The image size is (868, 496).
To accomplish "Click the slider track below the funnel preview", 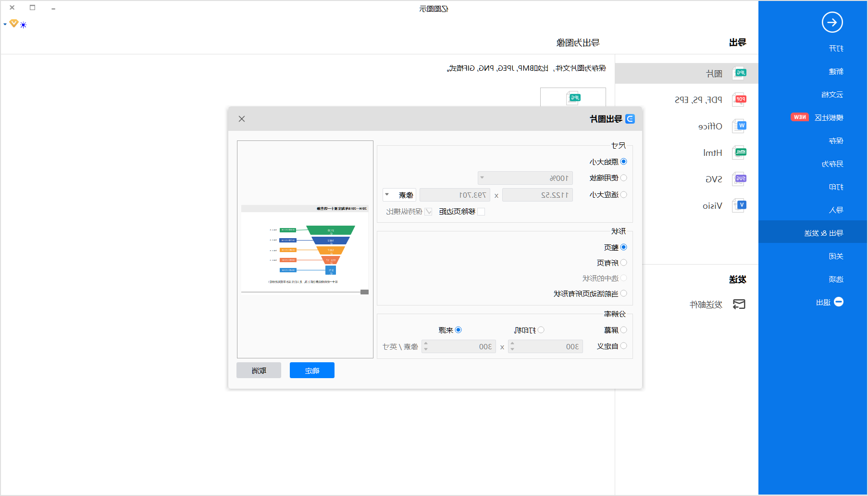I will click(x=301, y=292).
